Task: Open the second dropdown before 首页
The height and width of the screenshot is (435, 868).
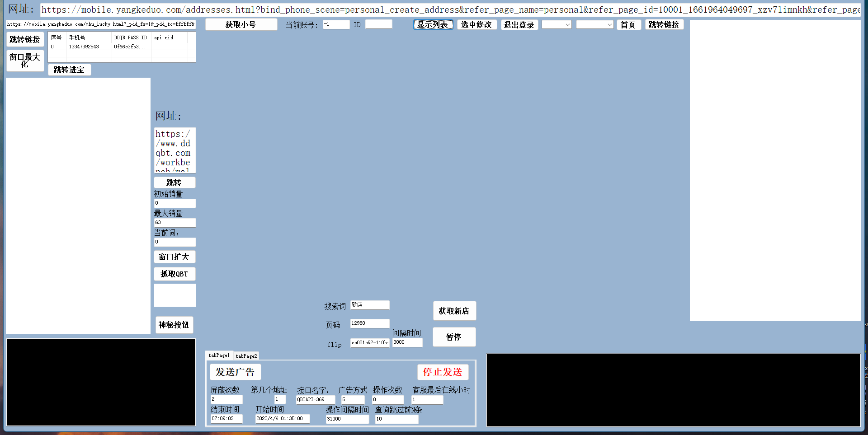Action: [594, 25]
